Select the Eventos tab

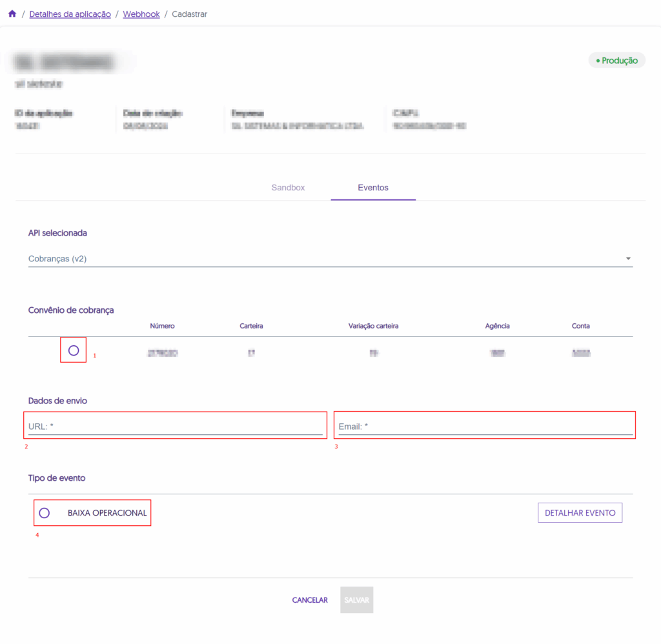pos(373,188)
